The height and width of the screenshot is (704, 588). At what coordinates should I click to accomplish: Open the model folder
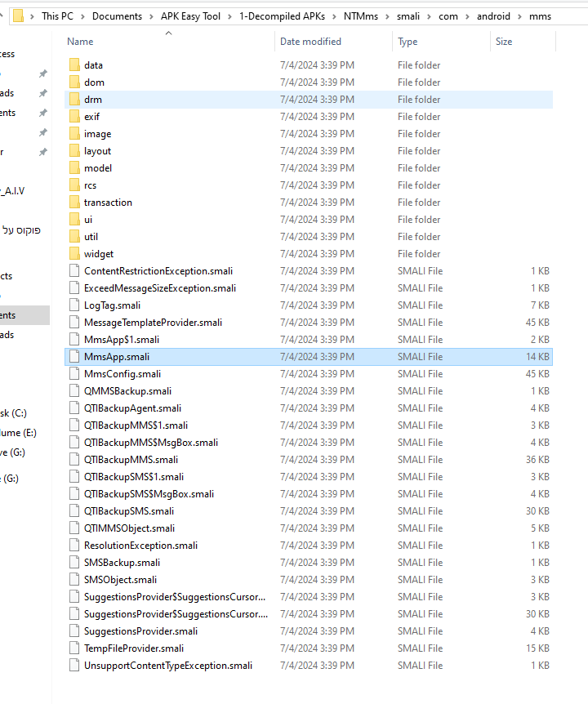click(x=98, y=168)
